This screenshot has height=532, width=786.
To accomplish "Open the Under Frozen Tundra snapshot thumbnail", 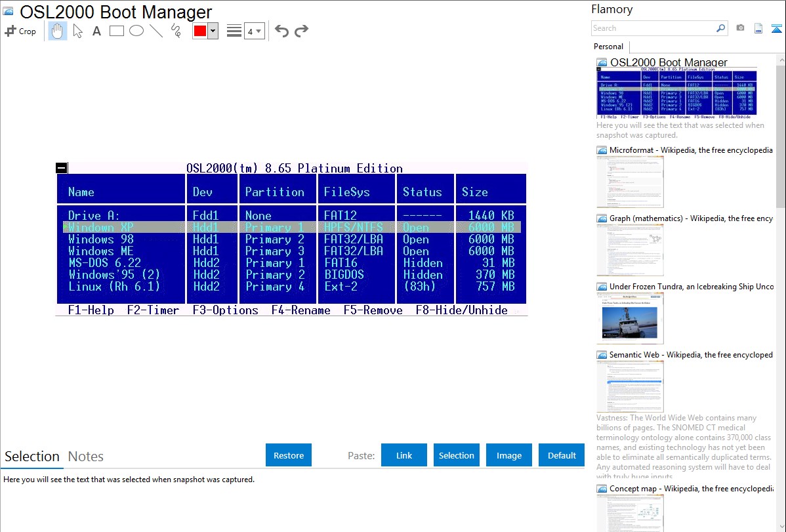I will (630, 318).
